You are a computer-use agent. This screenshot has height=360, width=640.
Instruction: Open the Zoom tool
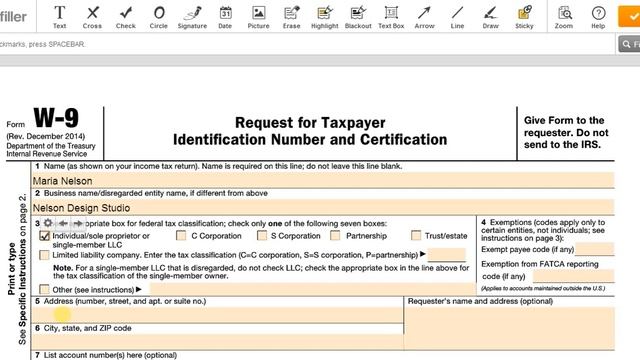[564, 17]
